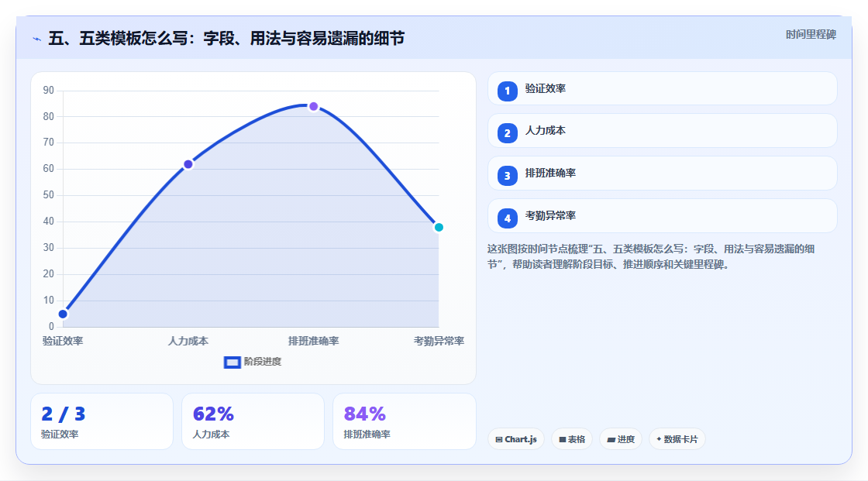This screenshot has height=481, width=868.
Task: Click the lightning icon beside the section title
Action: click(36, 39)
